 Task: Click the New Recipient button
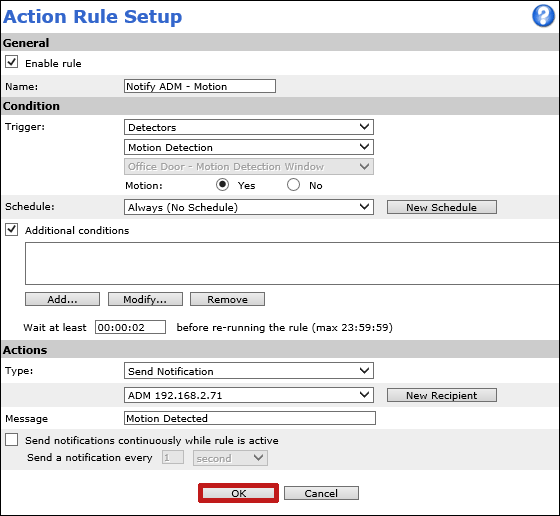[x=442, y=395]
